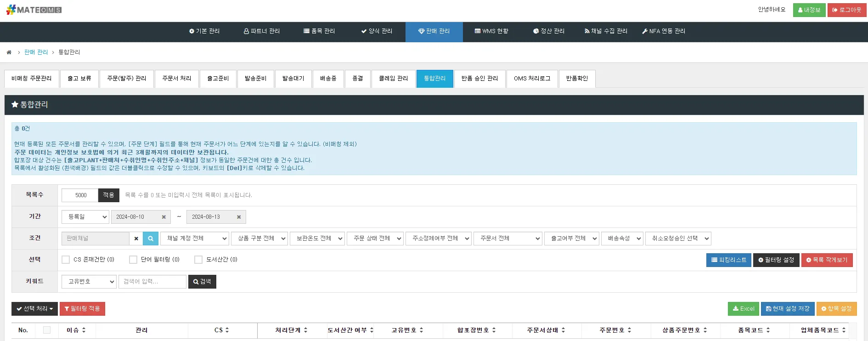868x341 pixels.
Task: Sort by the 상품주문번호 column arrows
Action: pos(705,330)
